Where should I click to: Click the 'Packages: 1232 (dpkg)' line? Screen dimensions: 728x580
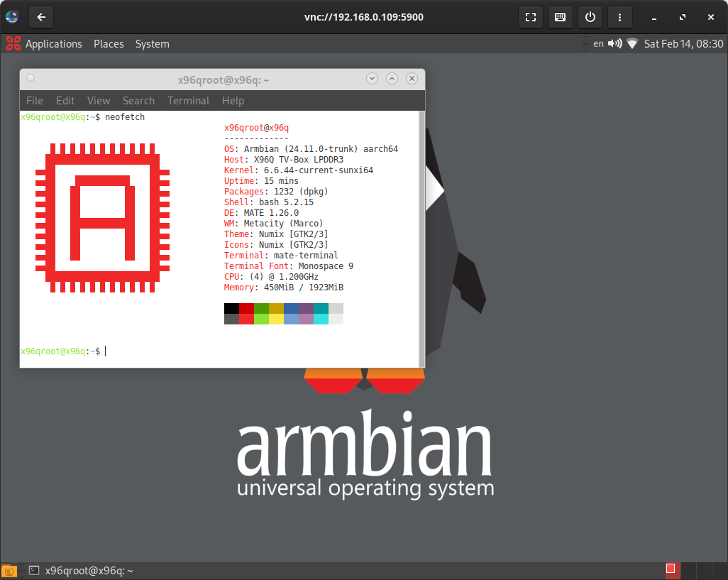pyautogui.click(x=276, y=192)
